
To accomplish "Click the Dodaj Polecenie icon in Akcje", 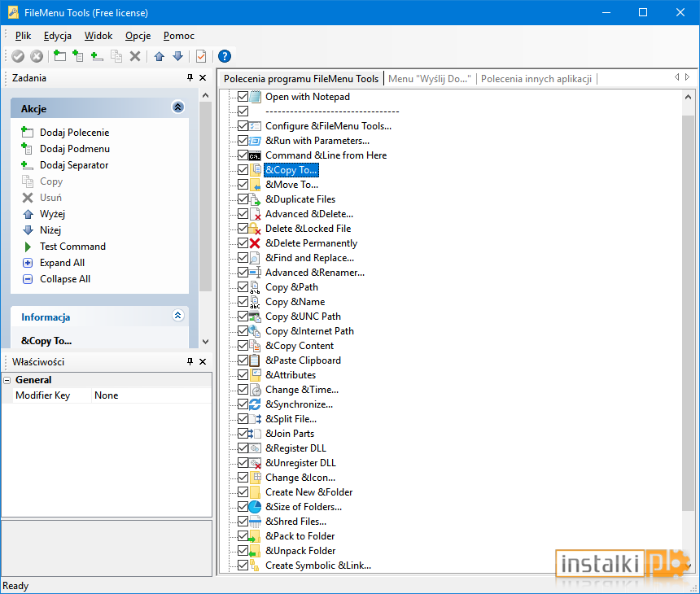I will [x=27, y=132].
